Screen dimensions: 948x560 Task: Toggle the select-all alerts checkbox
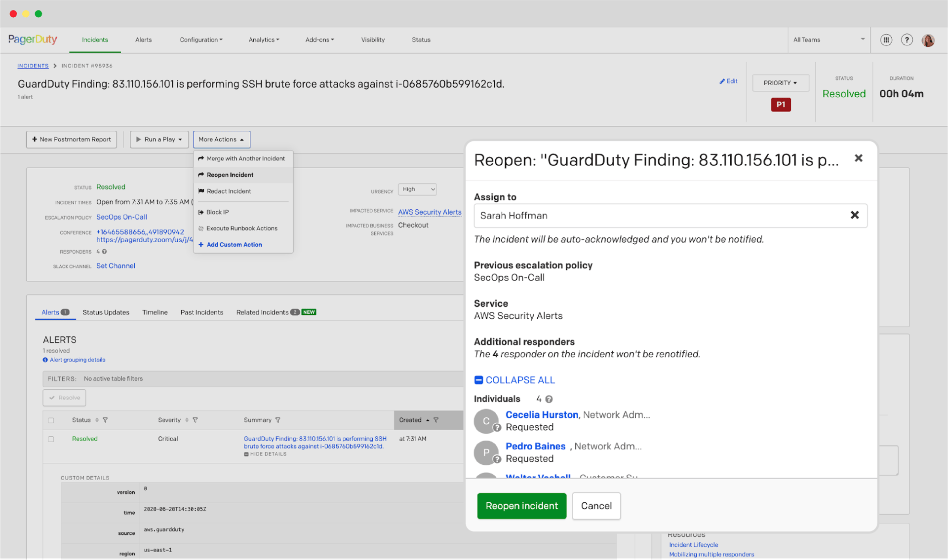click(51, 420)
